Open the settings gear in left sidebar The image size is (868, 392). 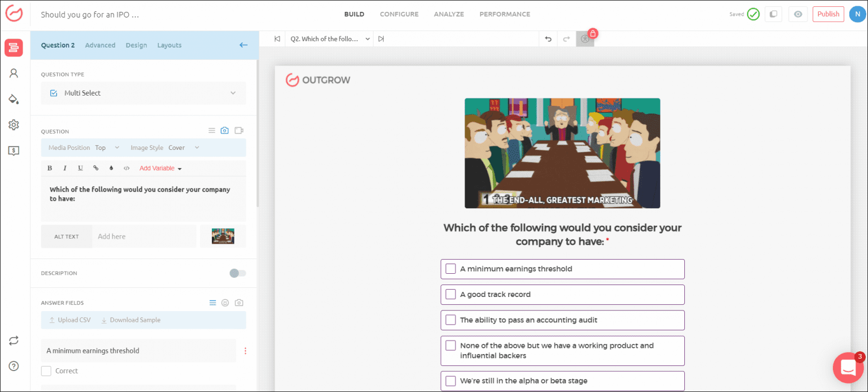click(x=14, y=124)
